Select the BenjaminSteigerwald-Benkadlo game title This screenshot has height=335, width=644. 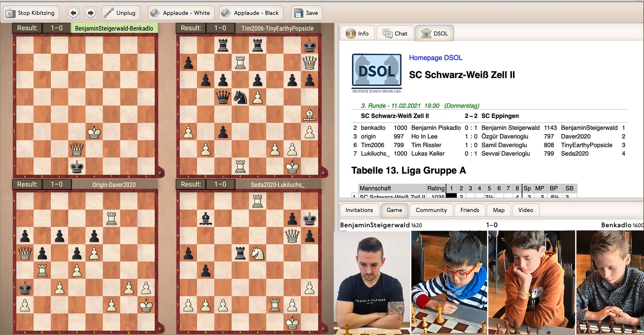coord(114,28)
